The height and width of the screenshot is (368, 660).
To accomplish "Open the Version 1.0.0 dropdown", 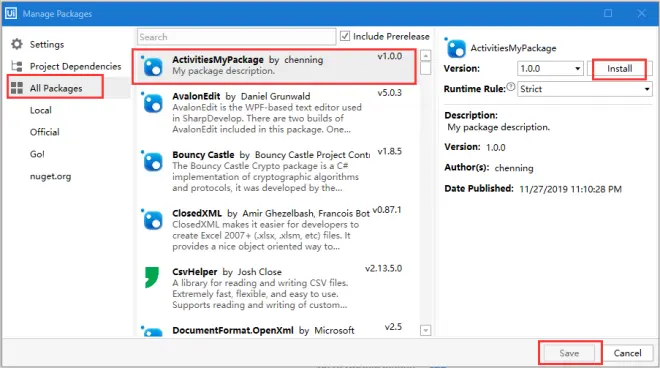I will [550, 68].
